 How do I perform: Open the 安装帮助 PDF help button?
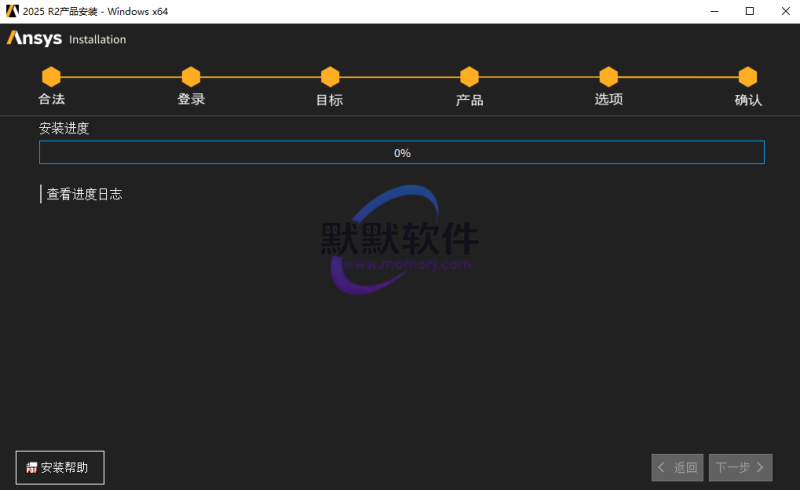[60, 467]
